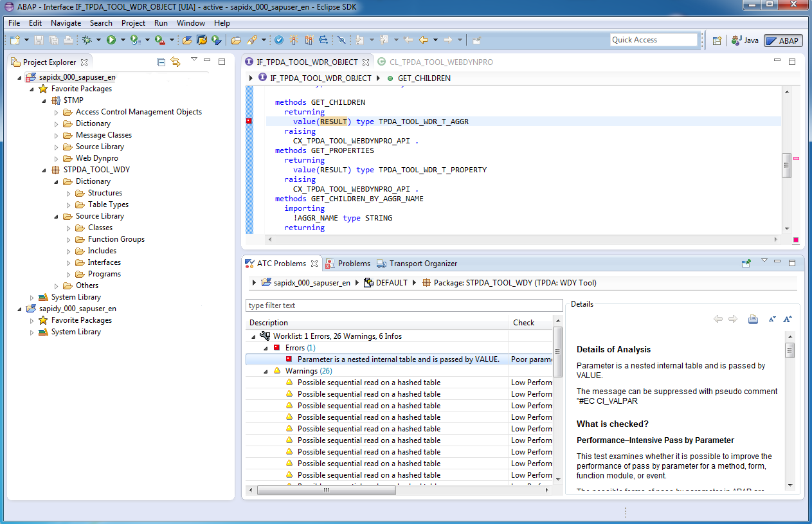
Task: Click the highlighted RESULT word in editor
Action: (334, 122)
